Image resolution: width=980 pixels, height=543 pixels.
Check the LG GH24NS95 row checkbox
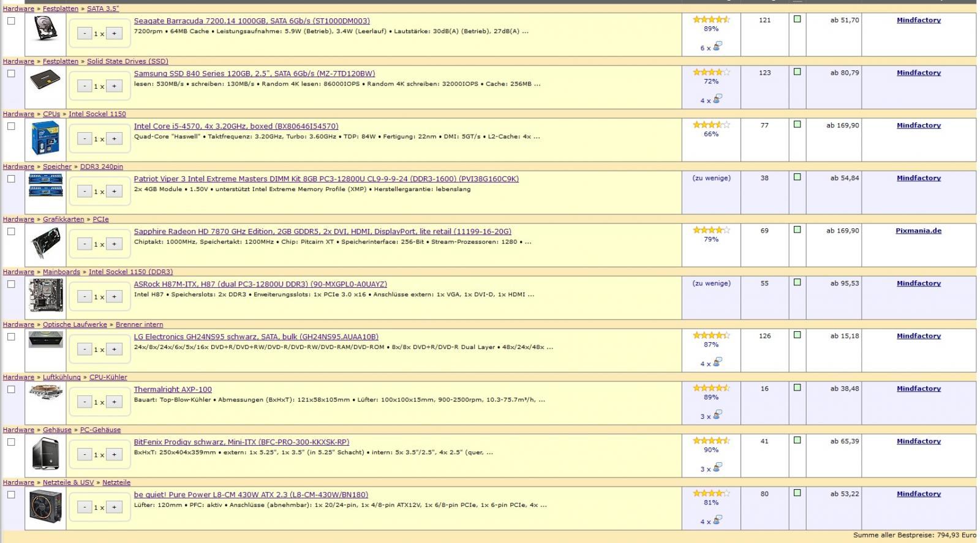[x=11, y=337]
